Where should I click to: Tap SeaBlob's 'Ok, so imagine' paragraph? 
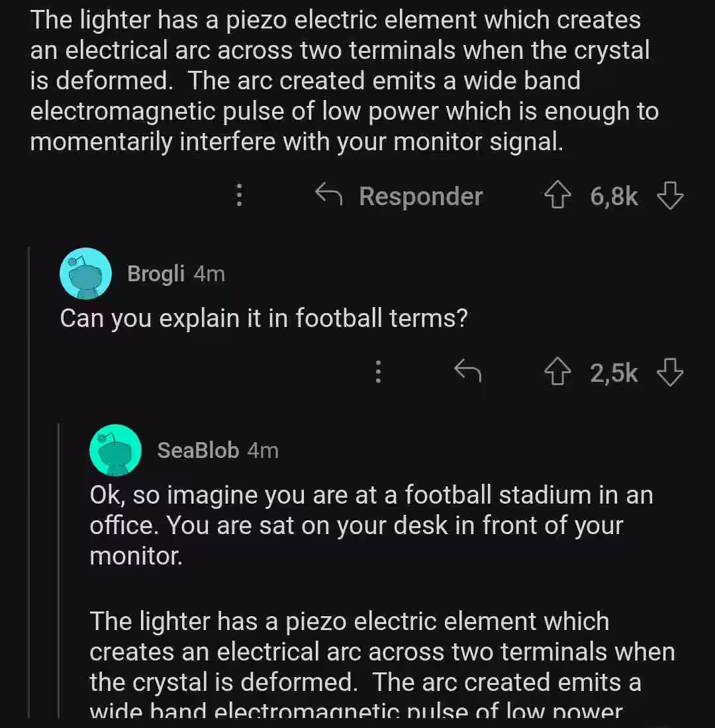[371, 525]
